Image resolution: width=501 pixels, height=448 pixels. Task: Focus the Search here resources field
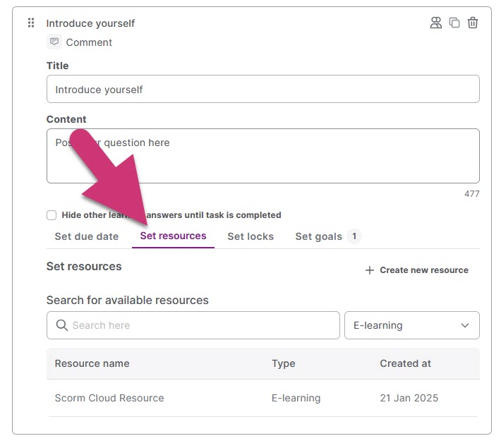coord(201,325)
